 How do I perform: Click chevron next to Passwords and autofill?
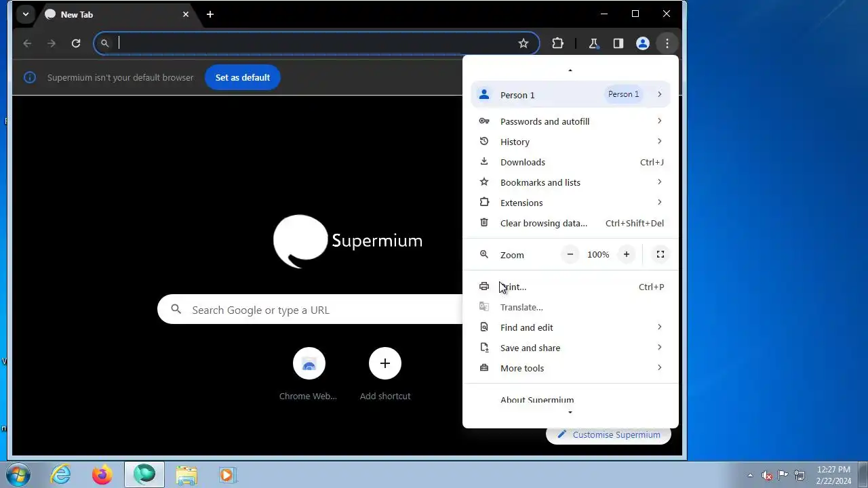click(659, 121)
